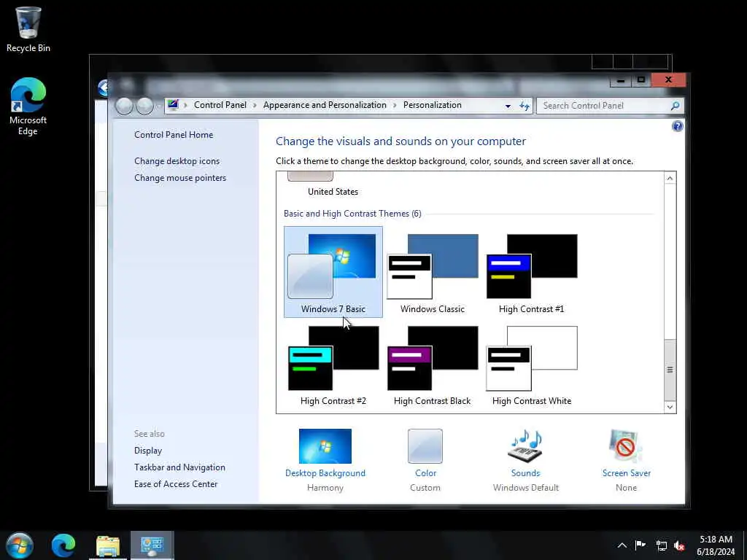Select the High Contrast #1 theme
The height and width of the screenshot is (560, 747).
tap(531, 272)
